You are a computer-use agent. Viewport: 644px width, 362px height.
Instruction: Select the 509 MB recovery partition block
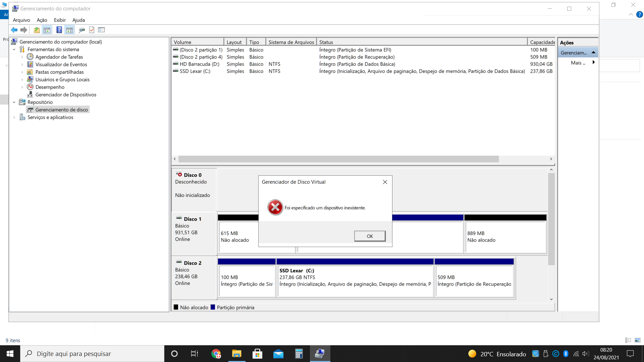[474, 278]
